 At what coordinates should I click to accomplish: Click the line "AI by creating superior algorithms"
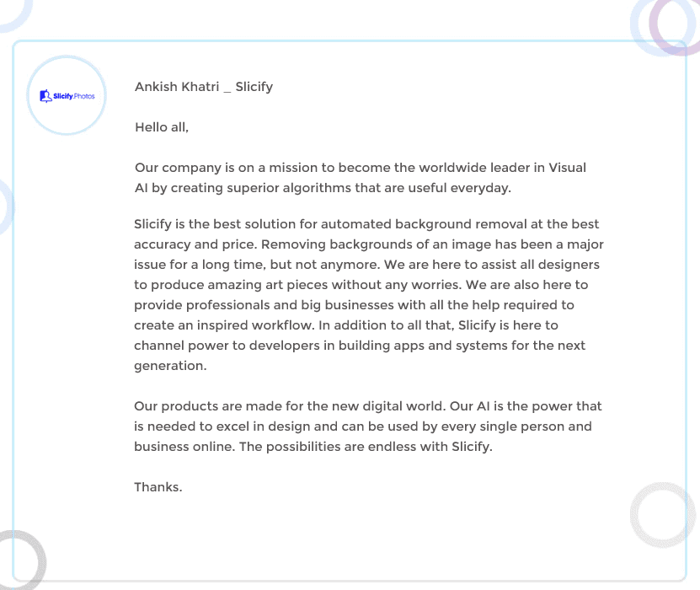tap(322, 188)
